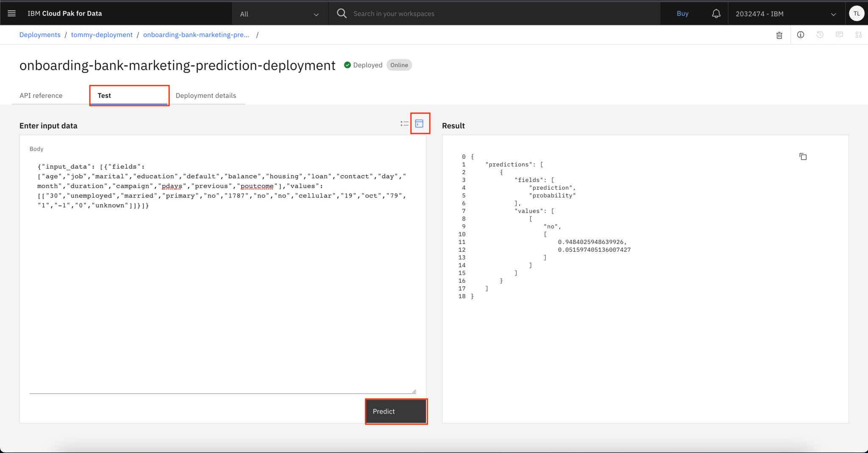This screenshot has width=868, height=453.
Task: Click the Buy link
Action: pyautogui.click(x=682, y=14)
